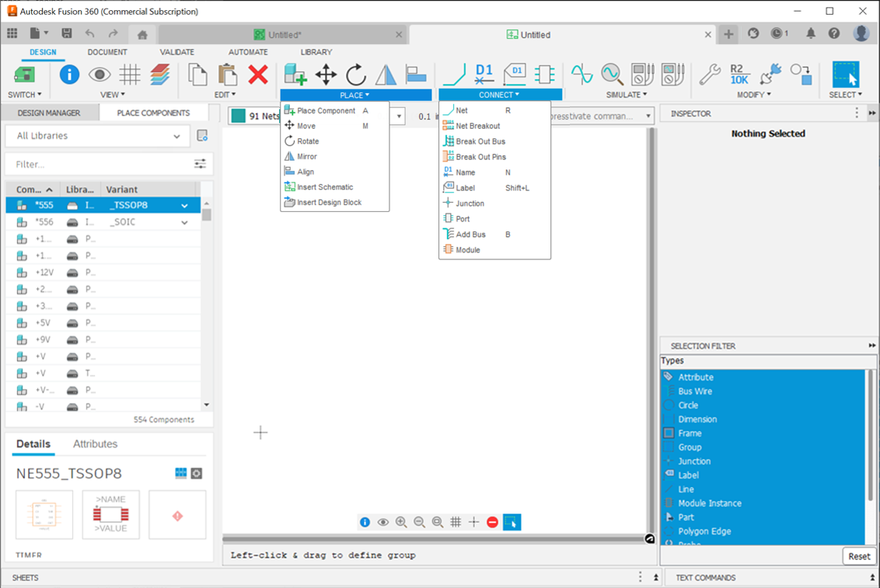
Task: Open the All Libraries dropdown
Action: 98,136
